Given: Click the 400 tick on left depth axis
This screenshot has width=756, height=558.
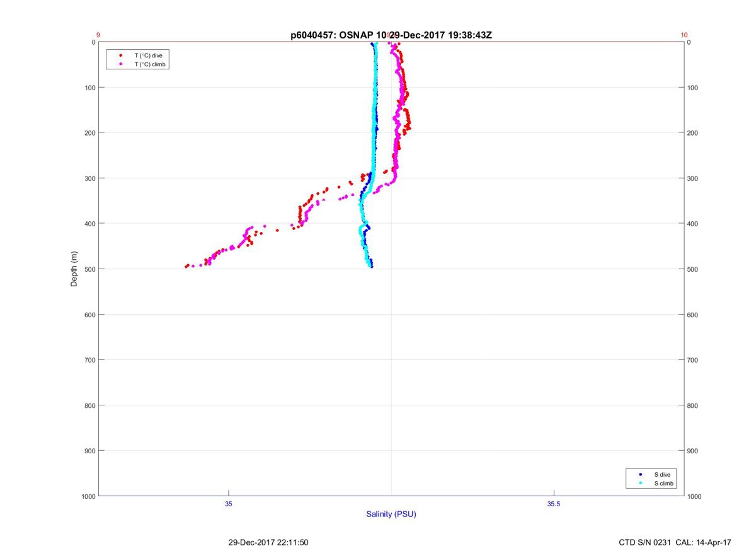Looking at the screenshot, I should [89, 224].
